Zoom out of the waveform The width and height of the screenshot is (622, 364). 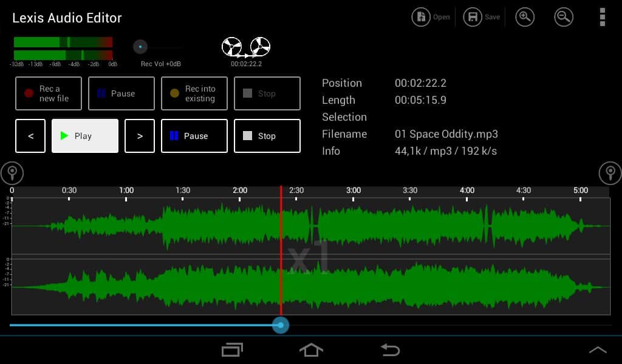[564, 17]
